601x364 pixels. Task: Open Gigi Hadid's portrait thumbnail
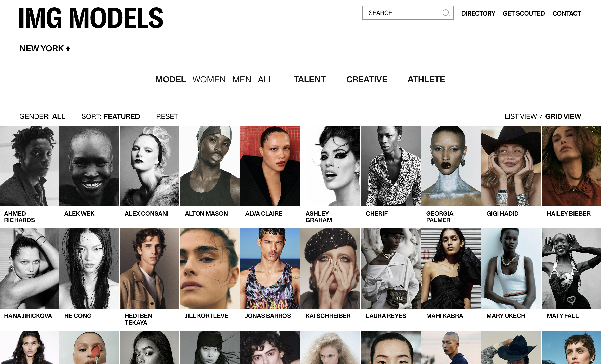[511, 166]
